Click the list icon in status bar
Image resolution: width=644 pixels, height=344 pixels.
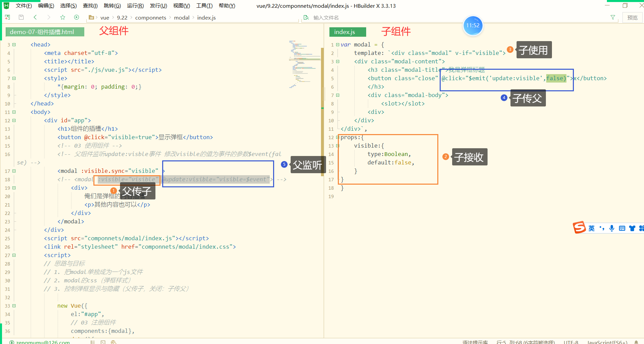click(x=92, y=342)
